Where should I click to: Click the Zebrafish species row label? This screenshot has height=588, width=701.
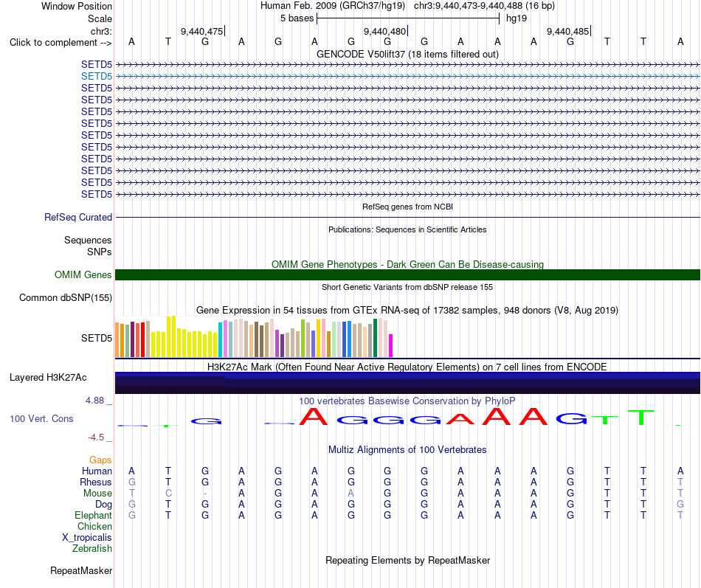(x=92, y=549)
